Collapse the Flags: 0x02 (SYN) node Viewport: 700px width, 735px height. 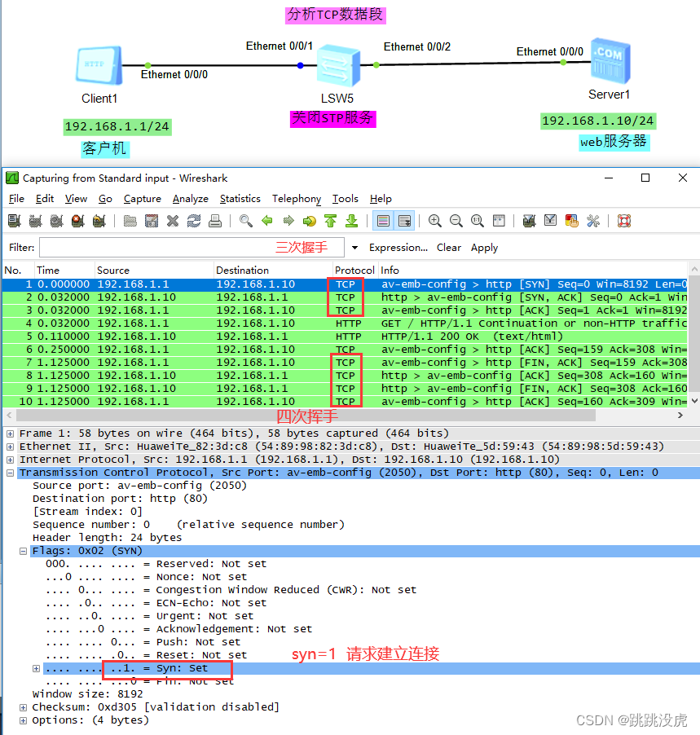[x=23, y=551]
